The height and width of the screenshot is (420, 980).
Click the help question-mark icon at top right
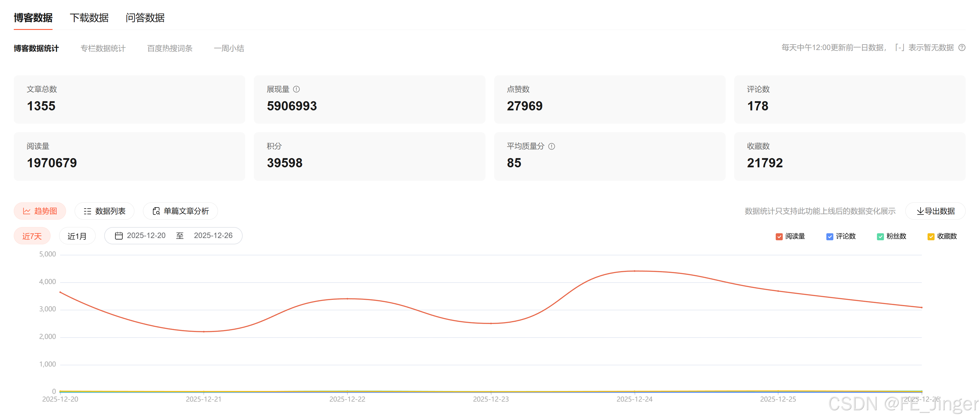point(962,48)
